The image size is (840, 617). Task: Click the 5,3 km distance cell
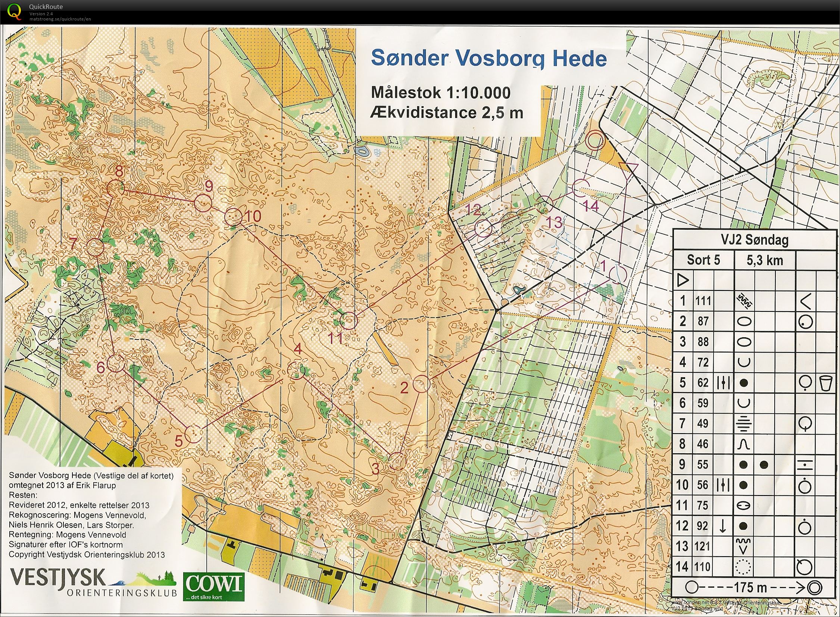[765, 260]
